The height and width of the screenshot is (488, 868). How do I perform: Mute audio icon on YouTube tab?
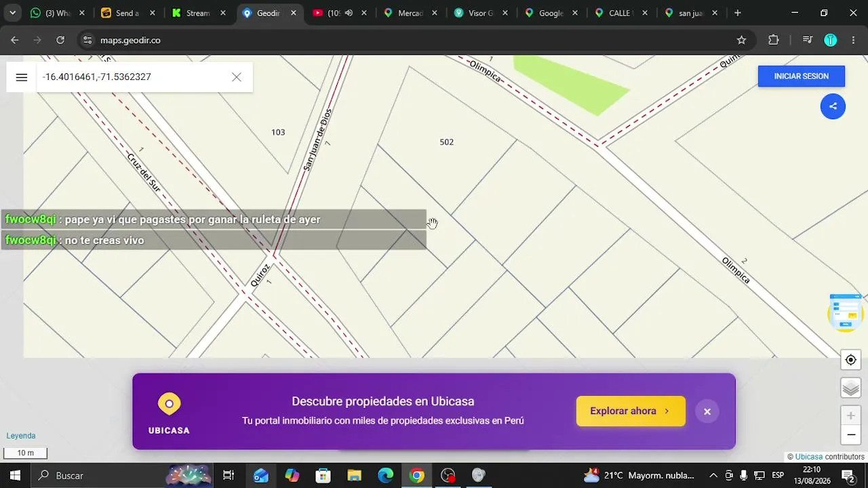pos(349,13)
